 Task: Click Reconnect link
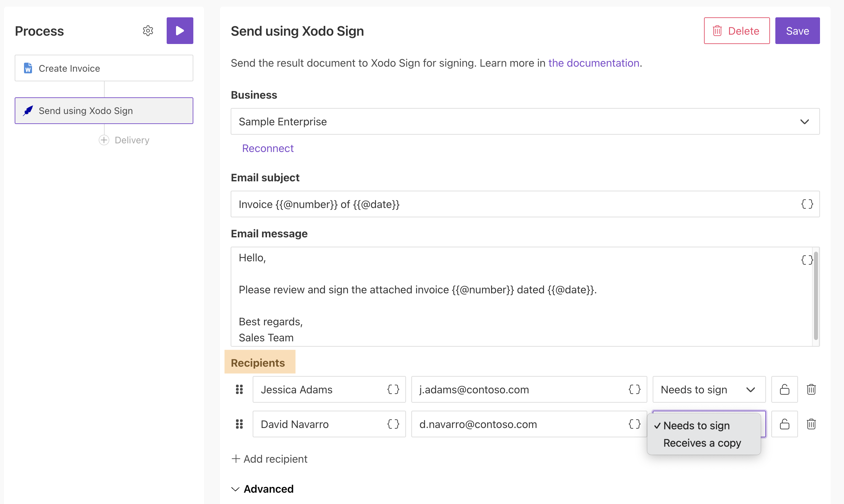click(x=268, y=148)
